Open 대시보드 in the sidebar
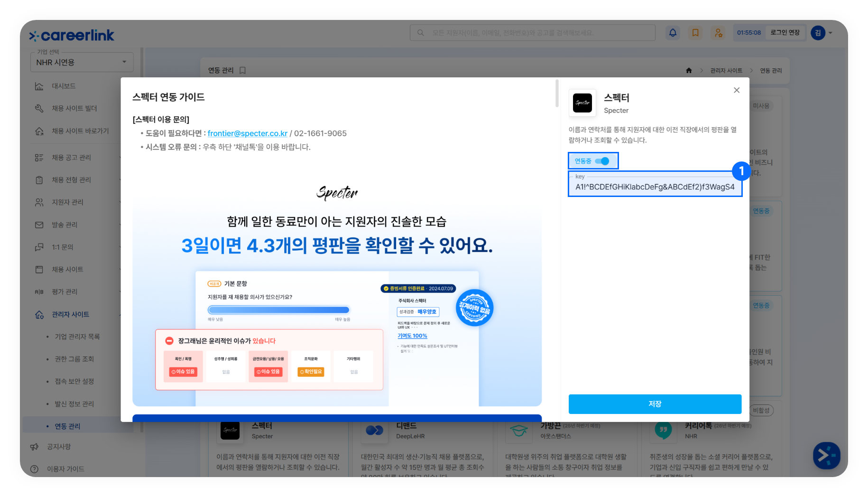 click(x=64, y=86)
